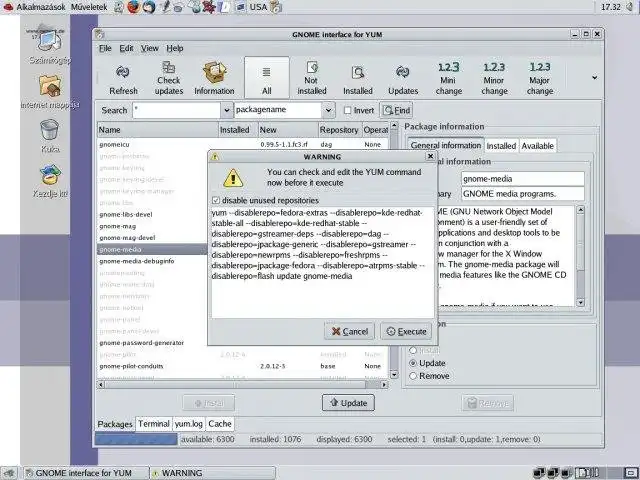This screenshot has width=640, height=480.
Task: Click the Check updates toolbar icon
Action: pyautogui.click(x=169, y=78)
